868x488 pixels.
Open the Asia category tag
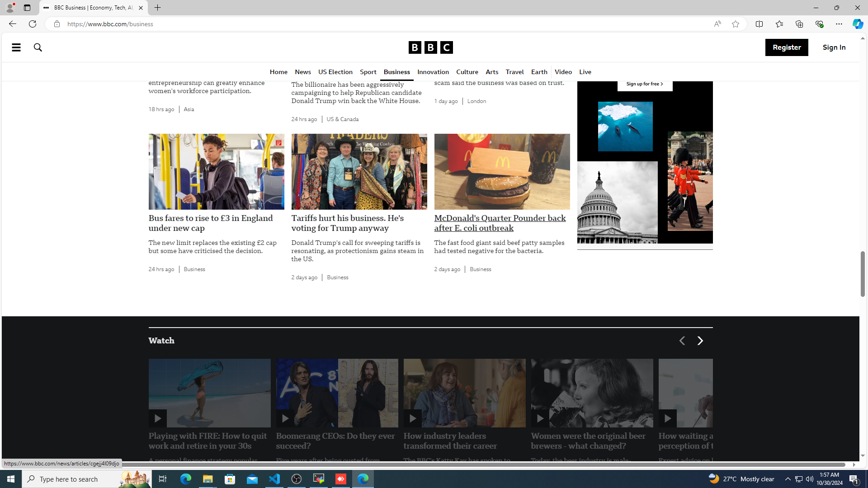189,109
